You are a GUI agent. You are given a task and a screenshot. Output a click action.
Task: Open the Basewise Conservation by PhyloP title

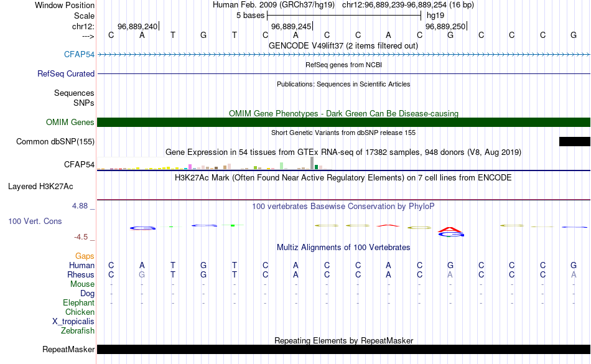pyautogui.click(x=343, y=206)
